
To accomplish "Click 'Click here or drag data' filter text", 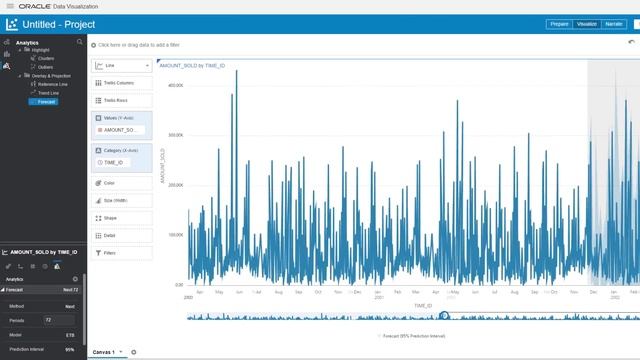I will point(139,45).
